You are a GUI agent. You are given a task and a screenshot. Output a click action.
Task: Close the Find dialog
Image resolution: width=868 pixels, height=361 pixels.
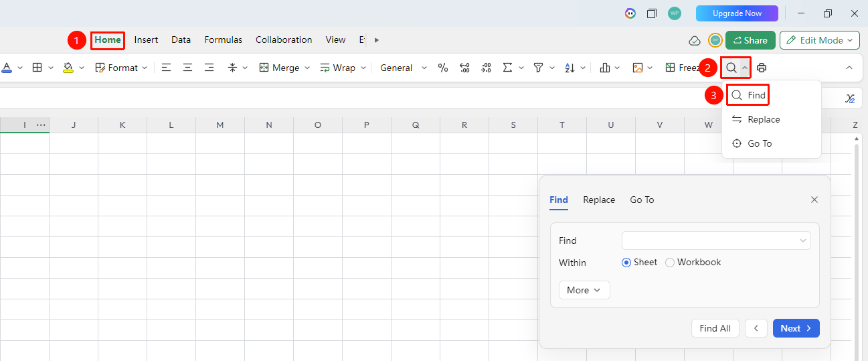tap(814, 200)
